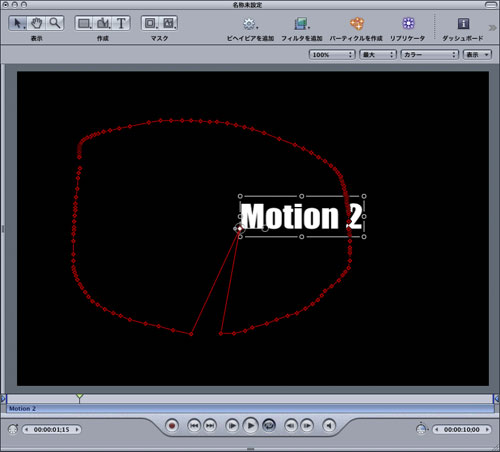Select the arrow selection tool

(x=18, y=23)
